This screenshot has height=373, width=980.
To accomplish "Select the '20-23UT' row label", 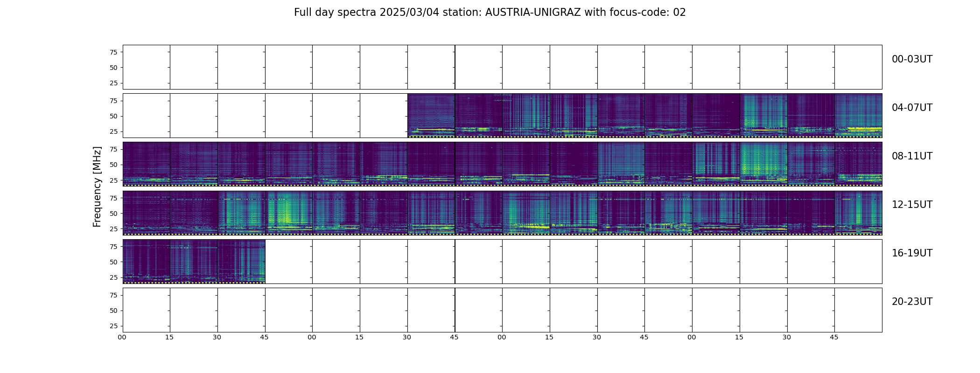I will click(x=912, y=302).
